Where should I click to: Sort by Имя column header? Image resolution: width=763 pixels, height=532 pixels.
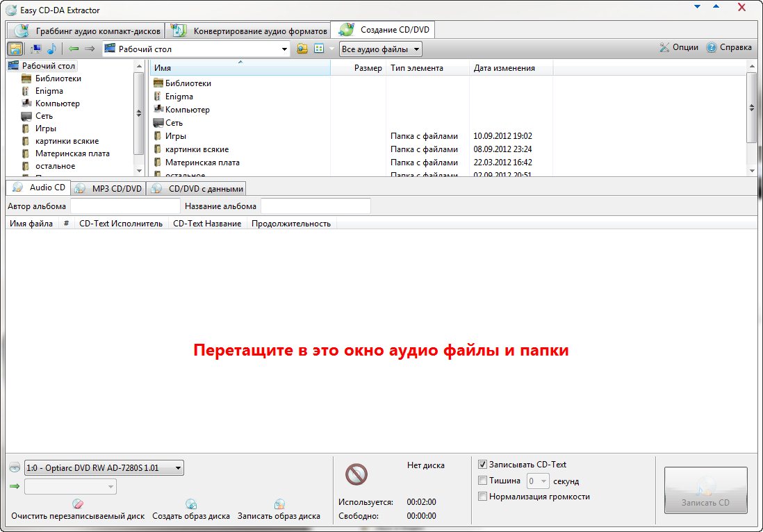click(x=240, y=68)
